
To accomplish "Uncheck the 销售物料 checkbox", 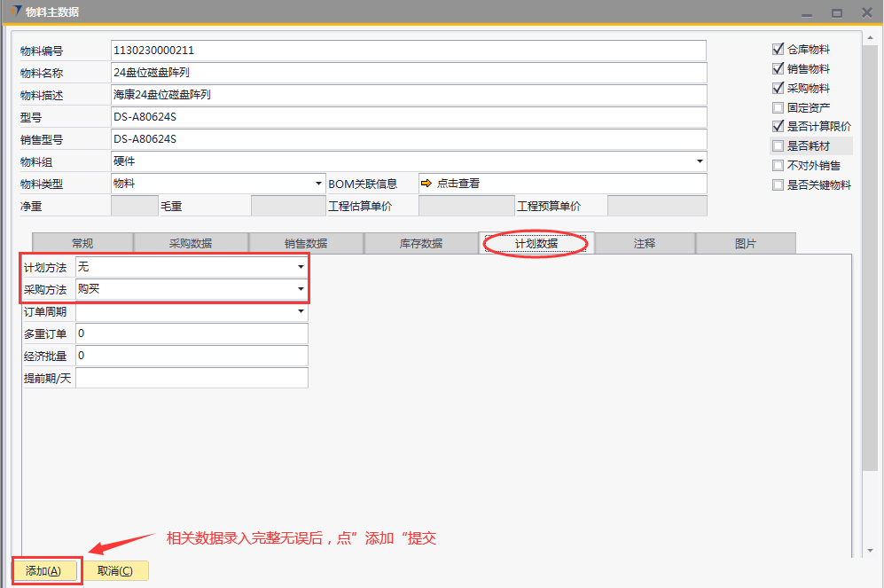I will 778,69.
